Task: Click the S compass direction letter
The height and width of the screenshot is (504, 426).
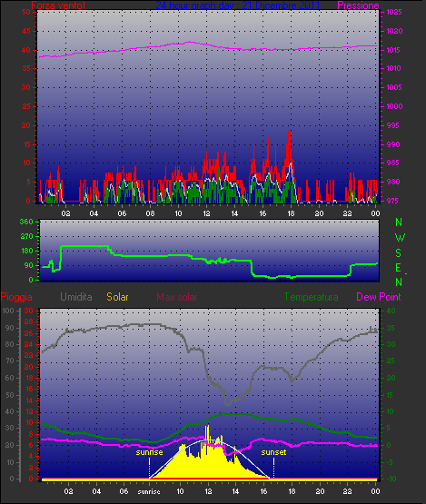Action: [399, 253]
